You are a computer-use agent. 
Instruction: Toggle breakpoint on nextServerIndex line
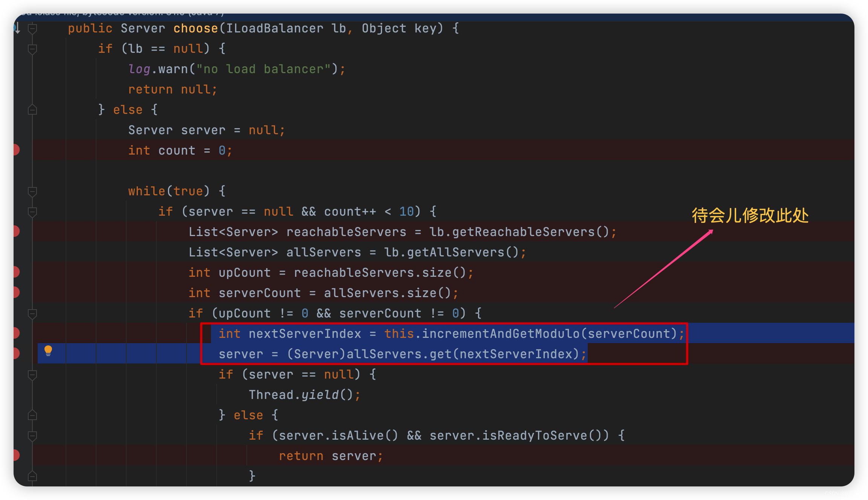click(16, 333)
